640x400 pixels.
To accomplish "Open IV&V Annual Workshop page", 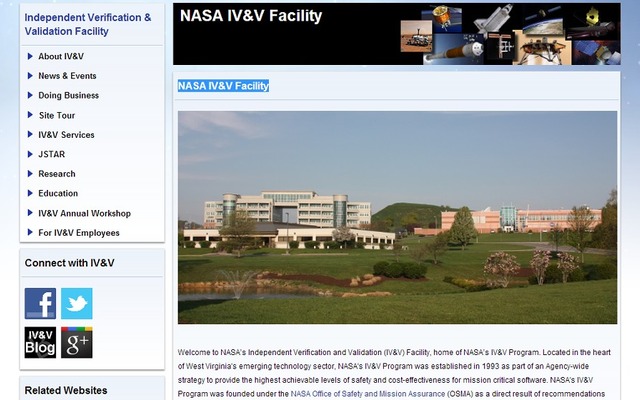I will tap(84, 213).
